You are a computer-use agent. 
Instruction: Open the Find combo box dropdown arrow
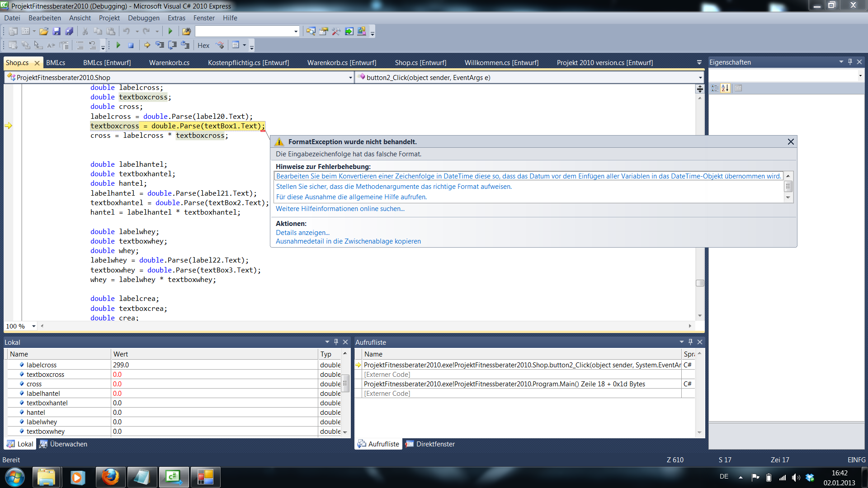coord(296,31)
